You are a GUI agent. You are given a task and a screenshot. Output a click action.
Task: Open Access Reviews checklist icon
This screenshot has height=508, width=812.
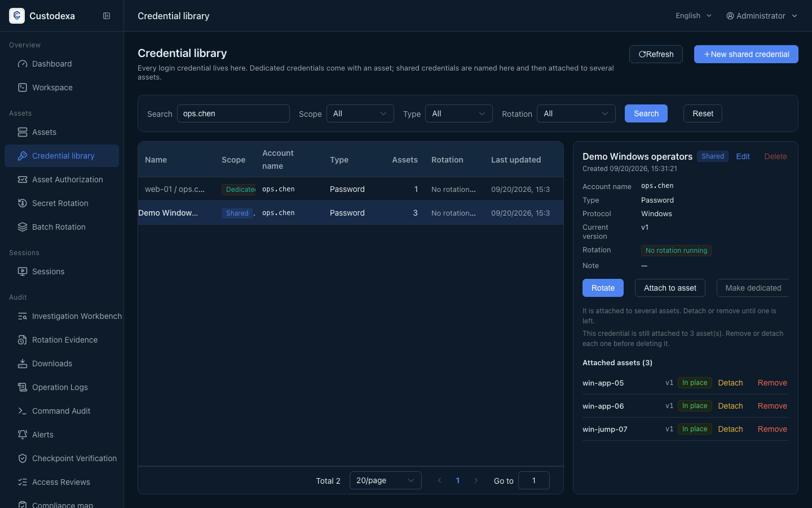23,482
